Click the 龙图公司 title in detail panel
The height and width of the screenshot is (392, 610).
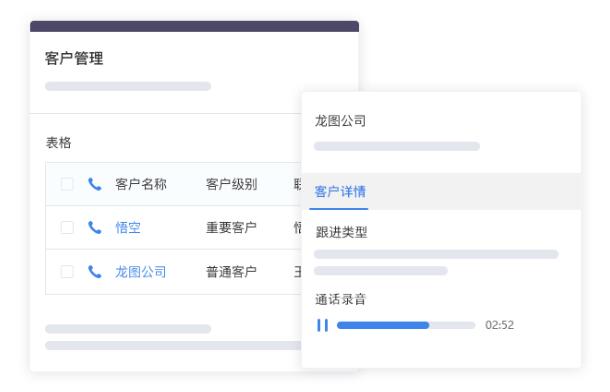(x=340, y=121)
